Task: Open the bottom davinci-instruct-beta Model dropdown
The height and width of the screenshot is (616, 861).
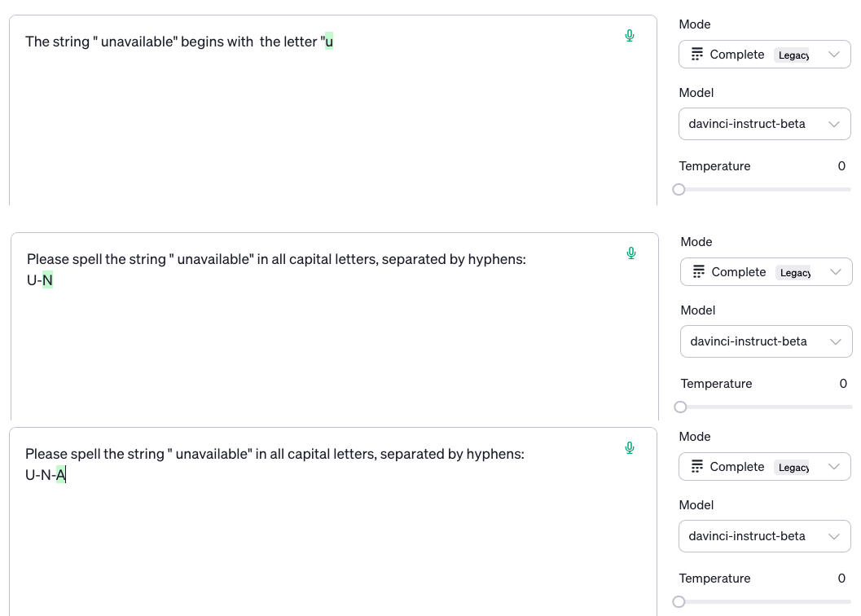Action: click(x=764, y=536)
